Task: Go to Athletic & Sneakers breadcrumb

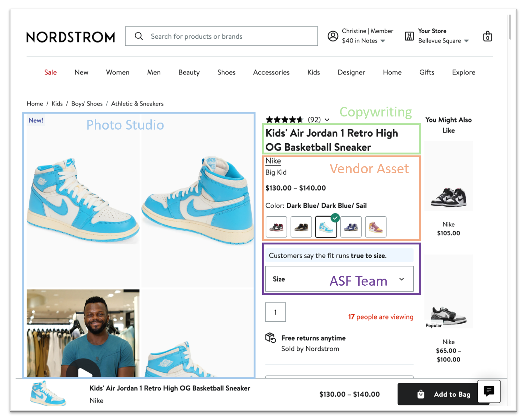Action: 137,104
